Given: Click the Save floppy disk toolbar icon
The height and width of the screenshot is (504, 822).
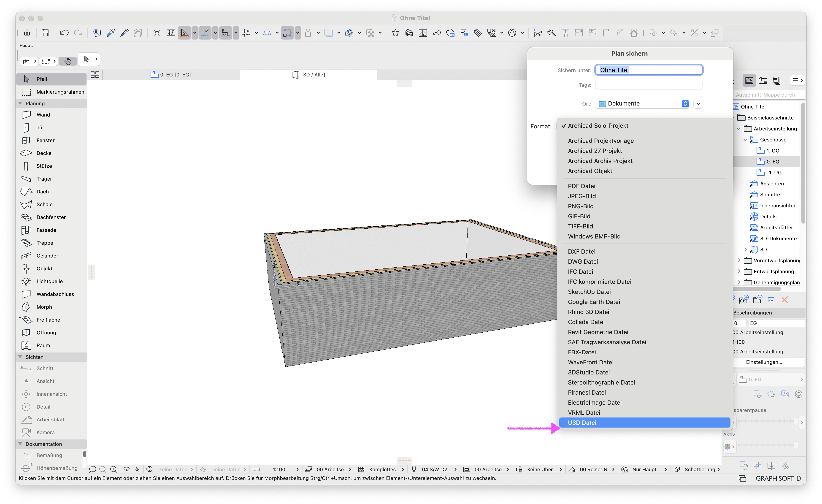Looking at the screenshot, I should pos(45,33).
